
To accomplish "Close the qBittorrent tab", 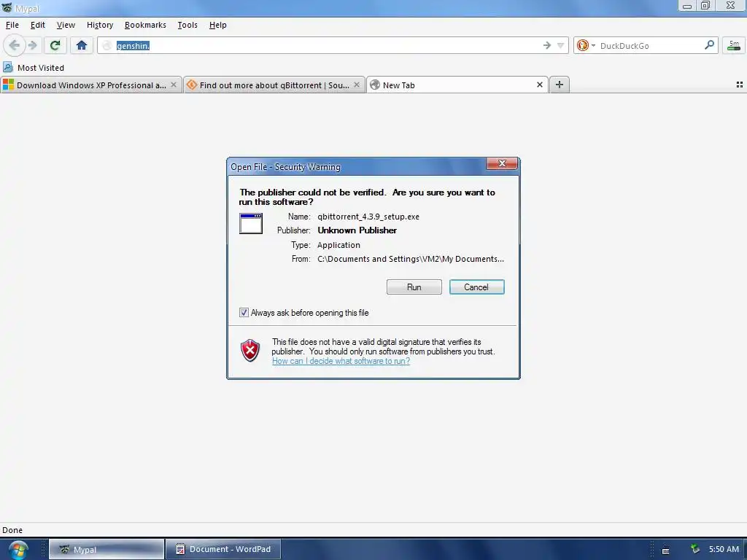I will point(356,85).
